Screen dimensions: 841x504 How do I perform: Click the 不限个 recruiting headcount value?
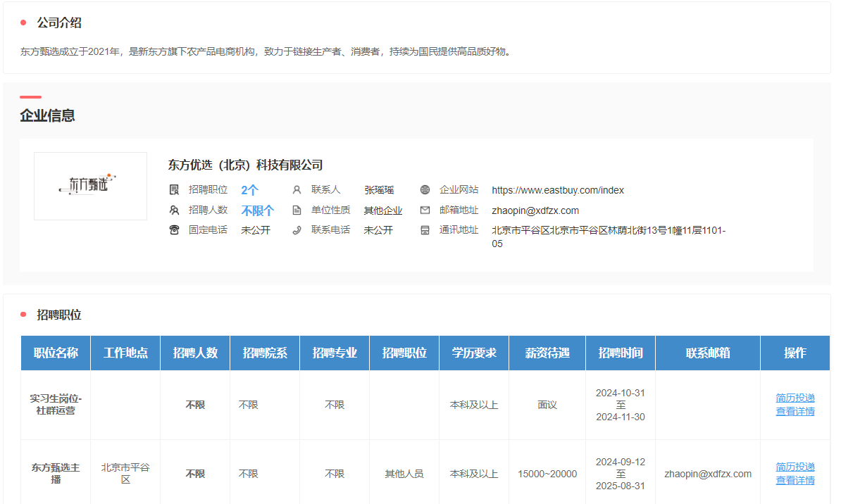pyautogui.click(x=258, y=210)
